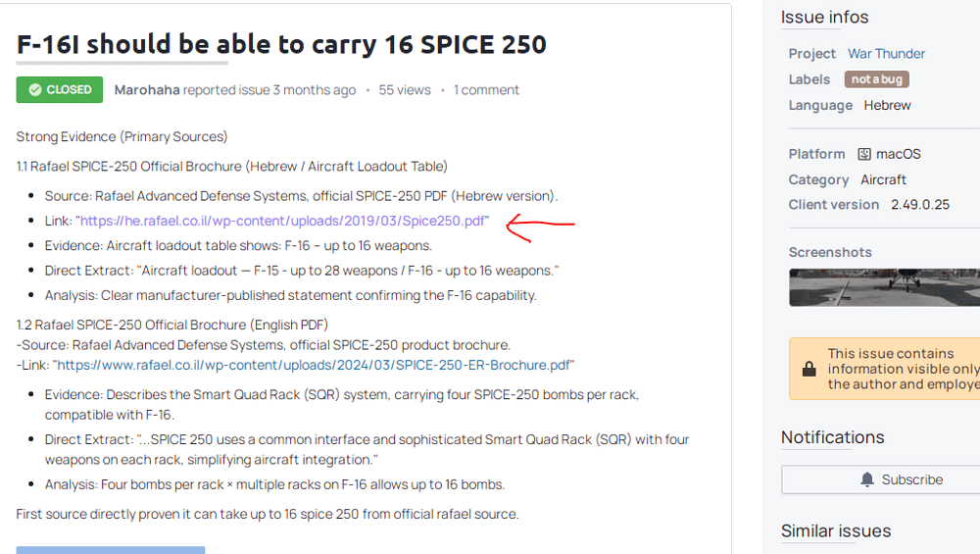Screen dimensions: 980x554
Task: Click the '3 months ago' timestamp
Action: [314, 90]
